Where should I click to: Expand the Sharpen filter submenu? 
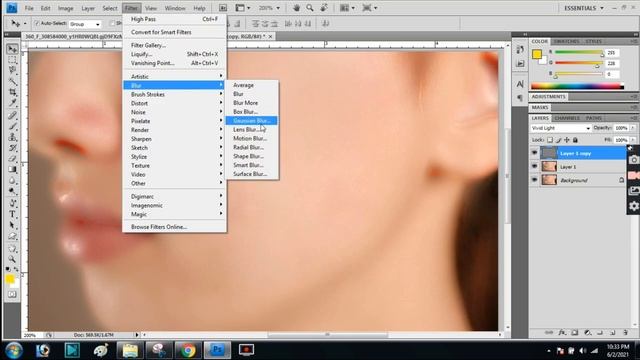click(175, 139)
